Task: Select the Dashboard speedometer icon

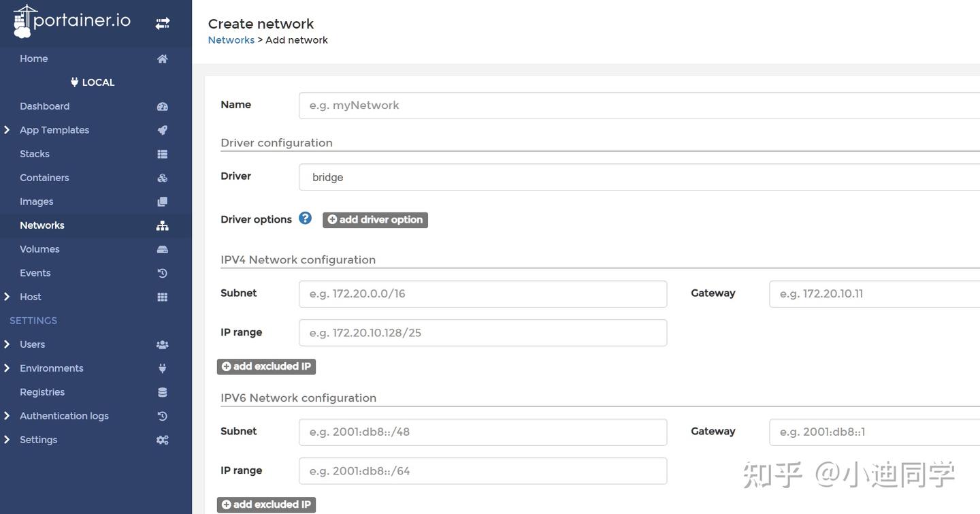Action: point(162,106)
